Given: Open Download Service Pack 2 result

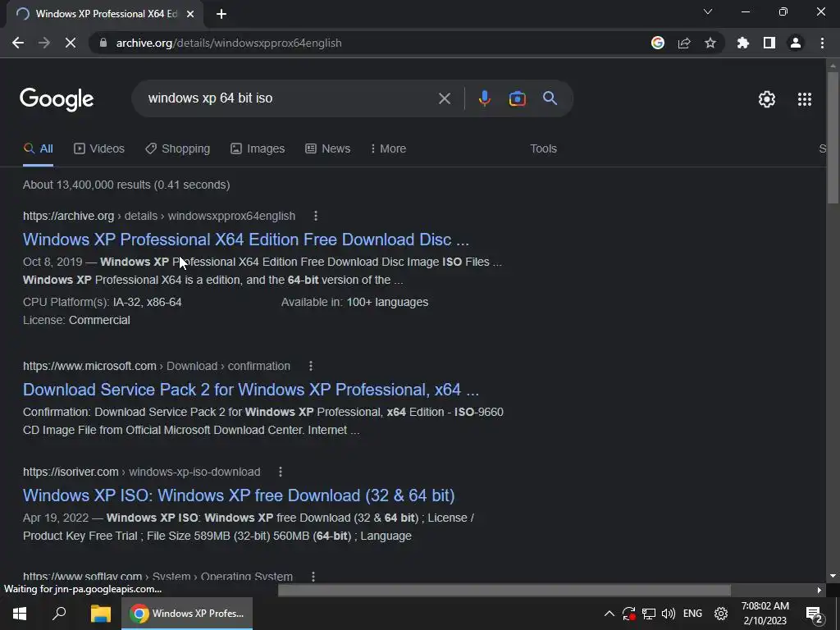Looking at the screenshot, I should click(x=251, y=390).
